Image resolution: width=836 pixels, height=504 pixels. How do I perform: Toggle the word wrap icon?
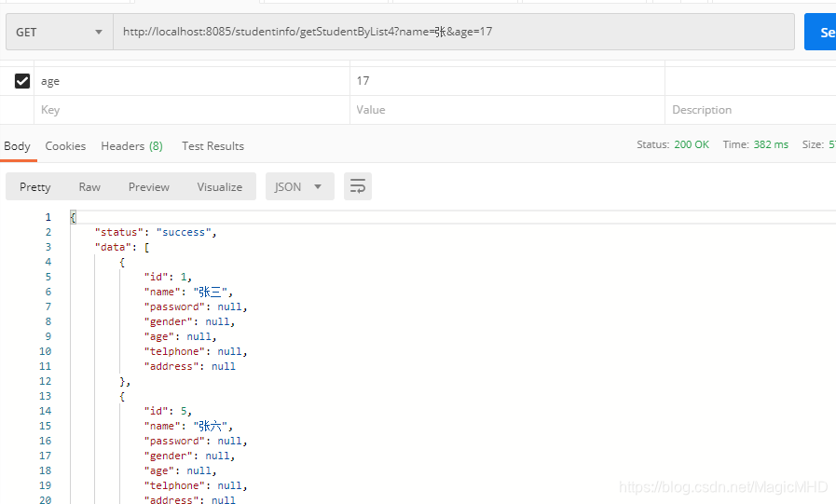pos(358,186)
